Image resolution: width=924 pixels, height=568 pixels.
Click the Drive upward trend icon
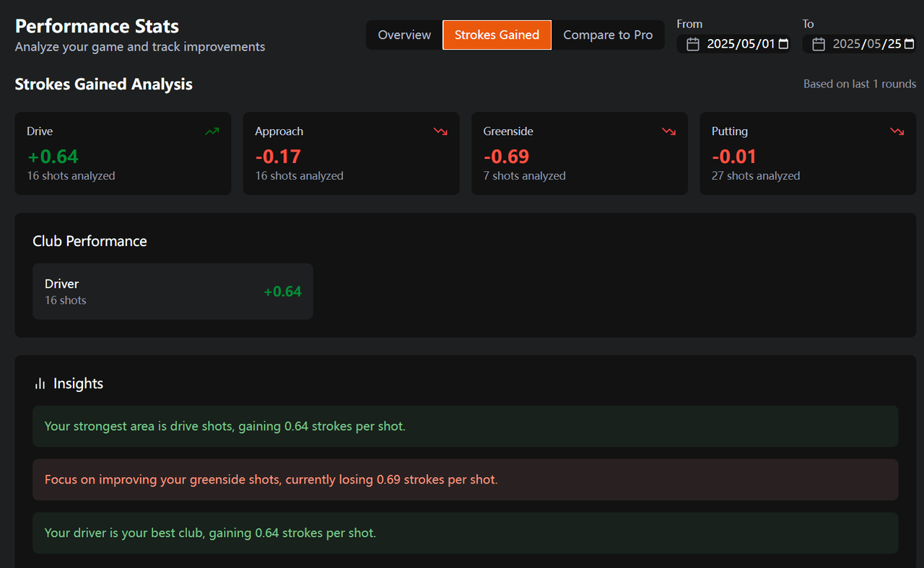click(x=212, y=131)
